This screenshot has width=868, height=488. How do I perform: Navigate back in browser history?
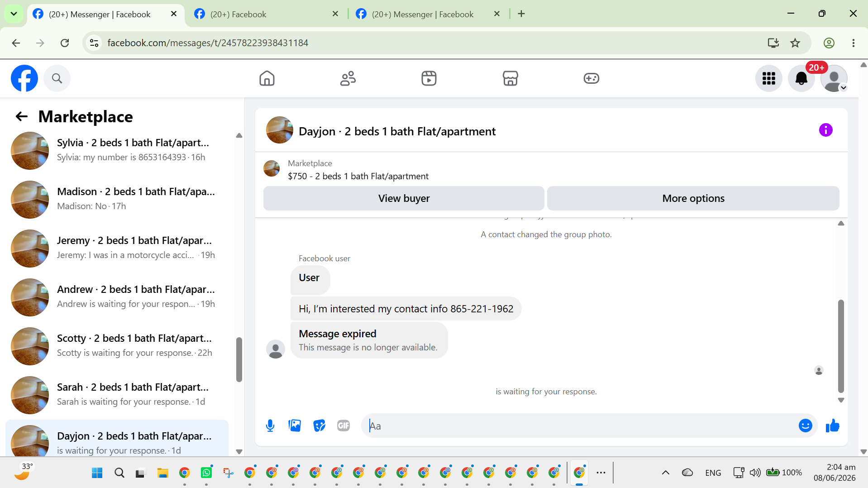(16, 43)
